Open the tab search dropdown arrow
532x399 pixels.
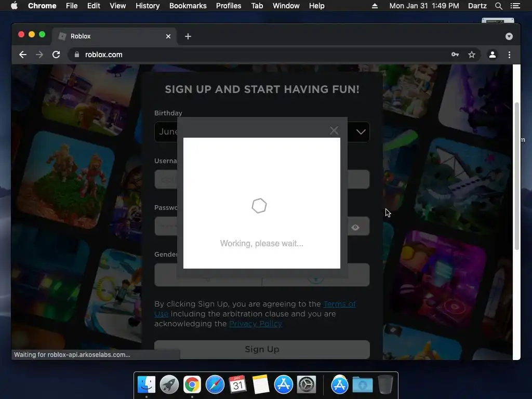(x=509, y=36)
